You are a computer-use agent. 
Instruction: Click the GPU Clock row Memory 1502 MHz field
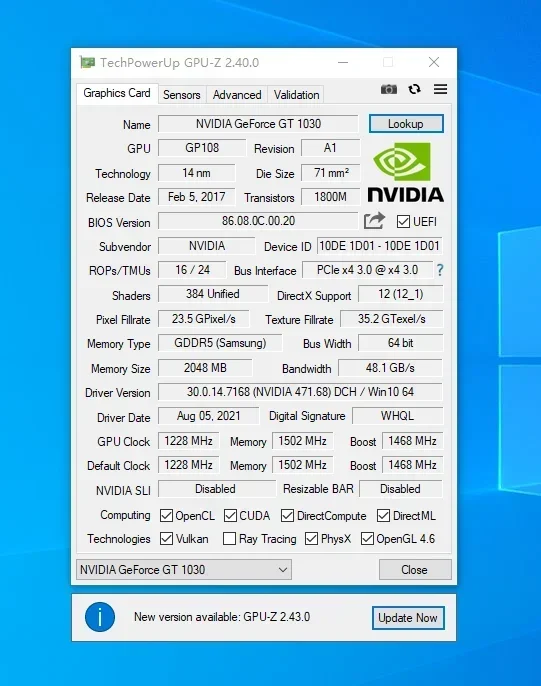(x=302, y=441)
